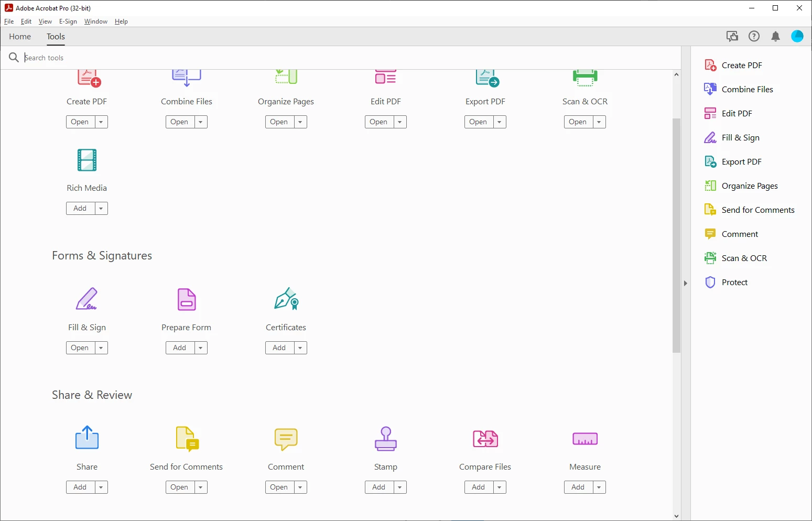Open the E-Sign menu

point(68,21)
